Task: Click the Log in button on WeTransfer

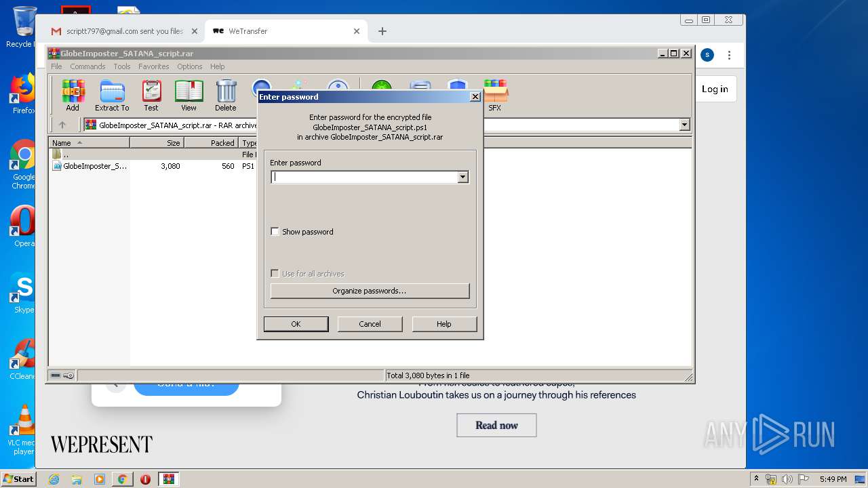Action: pyautogui.click(x=715, y=89)
